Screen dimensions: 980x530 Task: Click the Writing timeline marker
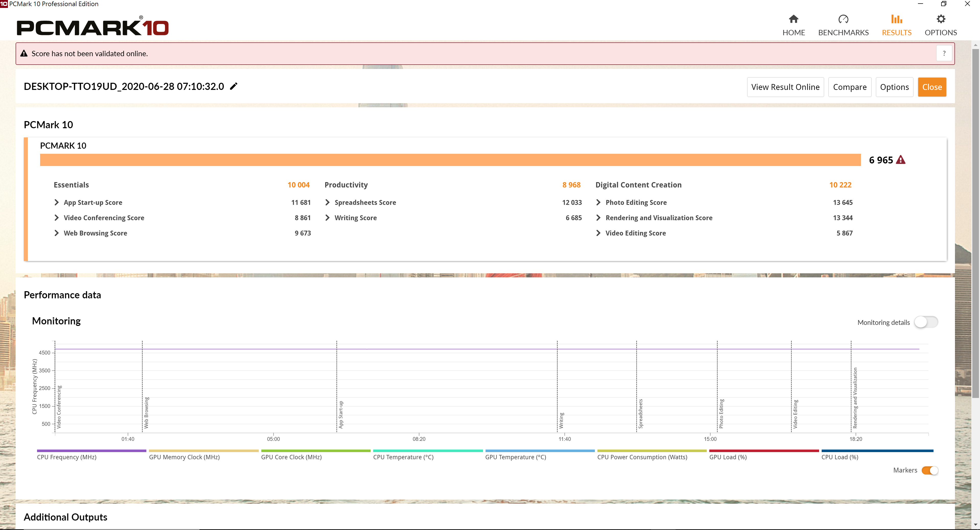[x=562, y=420]
